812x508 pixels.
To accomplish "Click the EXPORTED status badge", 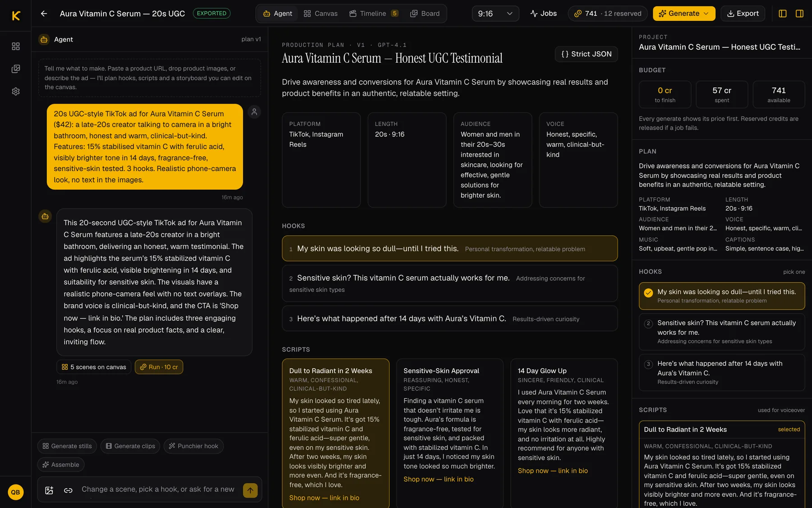I will pos(212,14).
